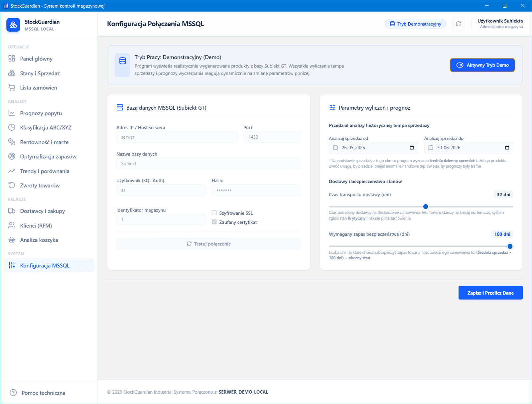Click the StockGuardian logo icon
The width and height of the screenshot is (532, 404).
pos(13,25)
